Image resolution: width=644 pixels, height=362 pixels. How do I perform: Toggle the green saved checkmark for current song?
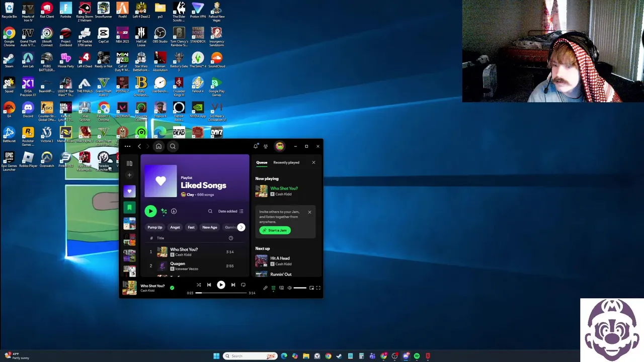point(172,288)
